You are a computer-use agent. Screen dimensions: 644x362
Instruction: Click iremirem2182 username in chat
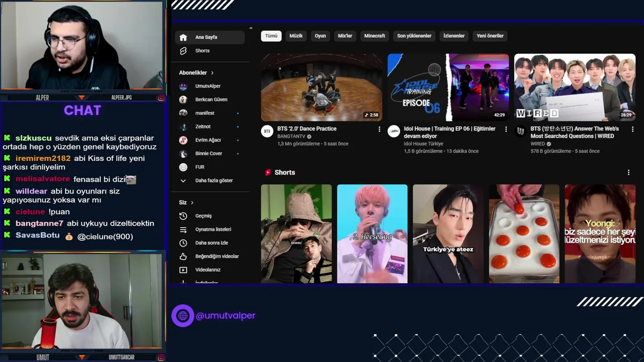(43, 158)
